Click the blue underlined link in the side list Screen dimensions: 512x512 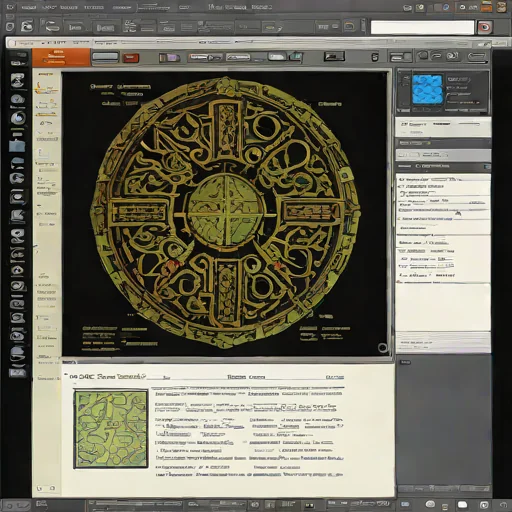point(427,219)
